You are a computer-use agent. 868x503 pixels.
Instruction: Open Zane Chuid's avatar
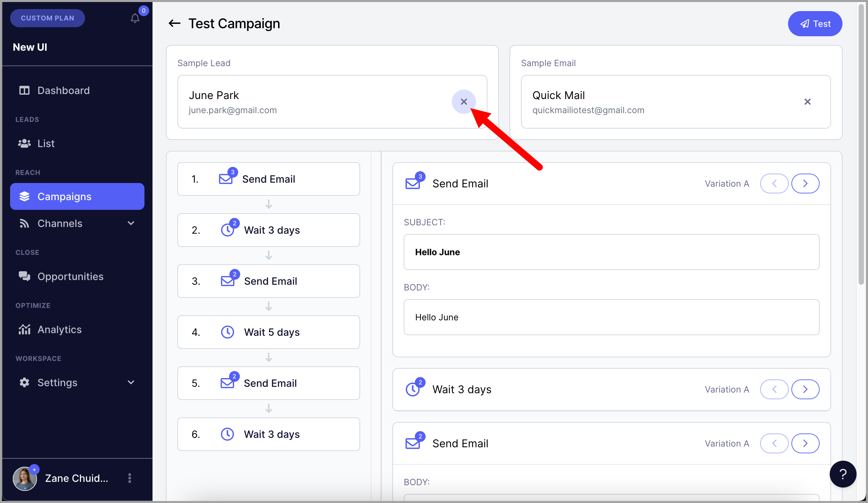(25, 478)
